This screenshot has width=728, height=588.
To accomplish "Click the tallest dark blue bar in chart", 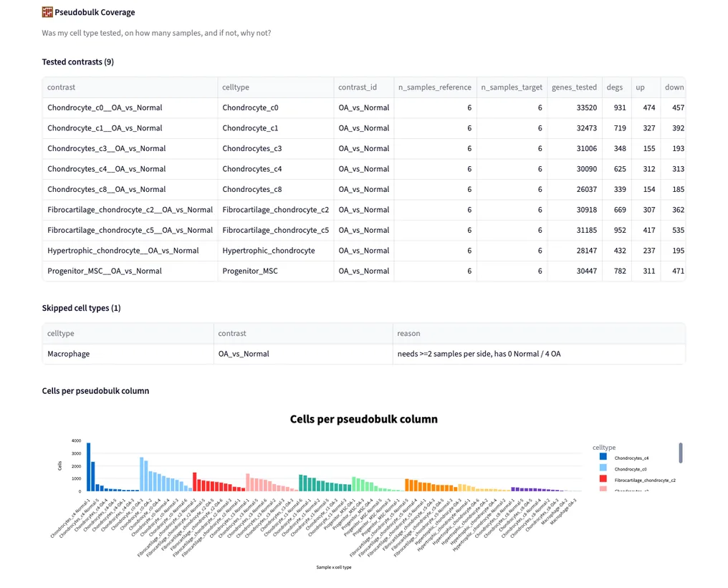I will 89,467.
